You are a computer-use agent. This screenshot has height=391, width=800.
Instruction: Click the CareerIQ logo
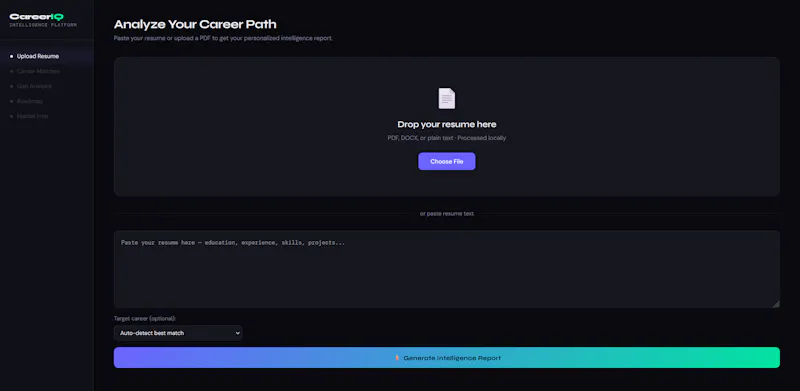[37, 17]
